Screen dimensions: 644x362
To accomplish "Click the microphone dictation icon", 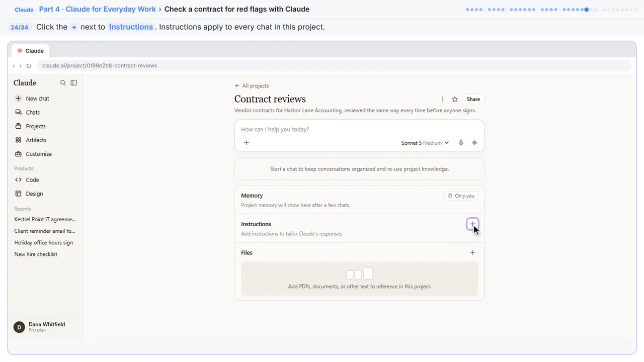I will click(461, 143).
